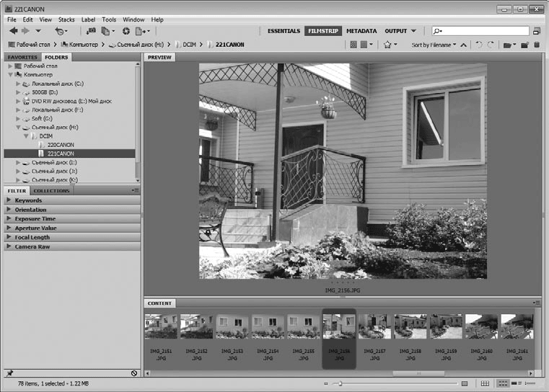
Task: Click the Refine (refresh) icon in toolbar
Action: (x=126, y=31)
